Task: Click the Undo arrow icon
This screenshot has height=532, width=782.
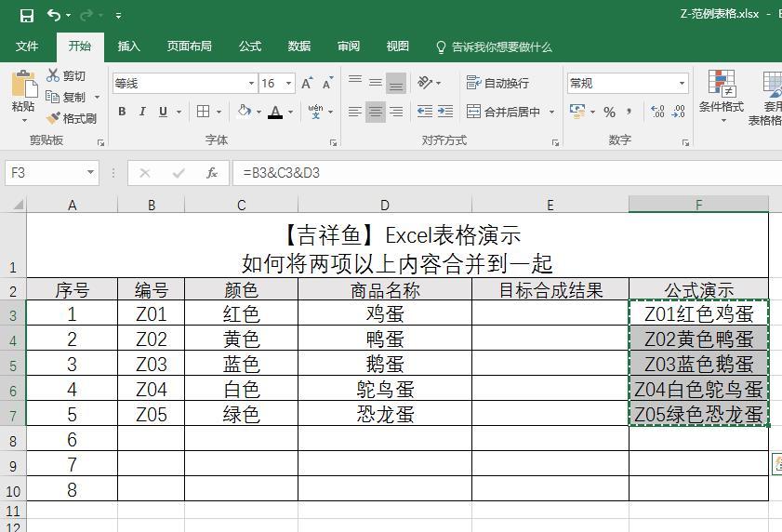Action: [x=53, y=16]
